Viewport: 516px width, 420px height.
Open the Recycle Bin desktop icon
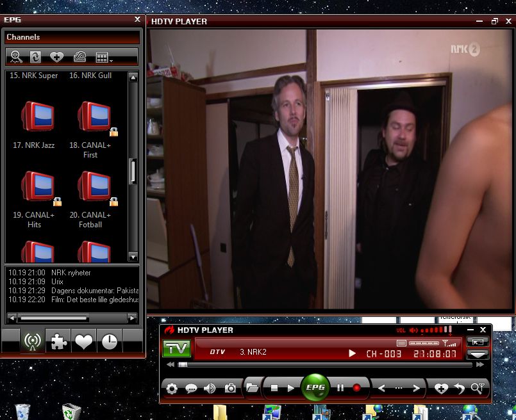[22, 412]
